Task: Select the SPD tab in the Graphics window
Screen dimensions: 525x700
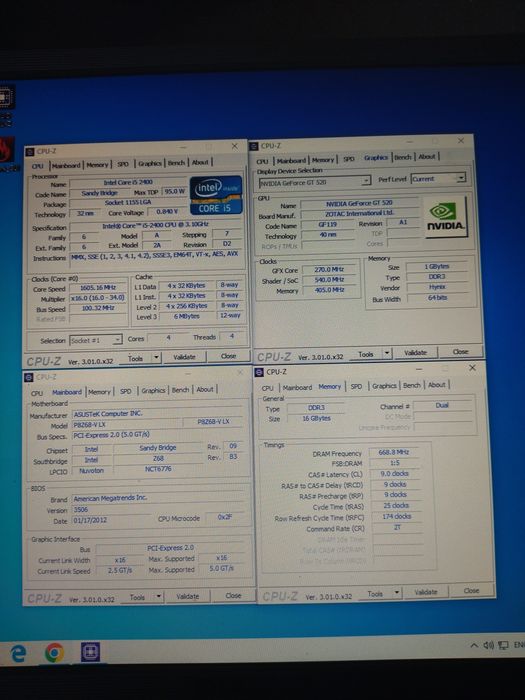Action: (349, 158)
